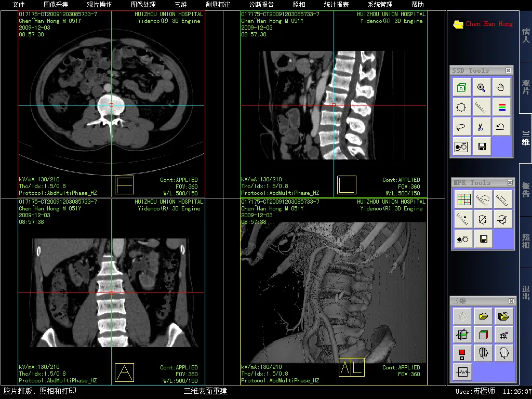532x399 pixels.
Task: Open the 阅片操作 menu
Action: click(x=99, y=4)
